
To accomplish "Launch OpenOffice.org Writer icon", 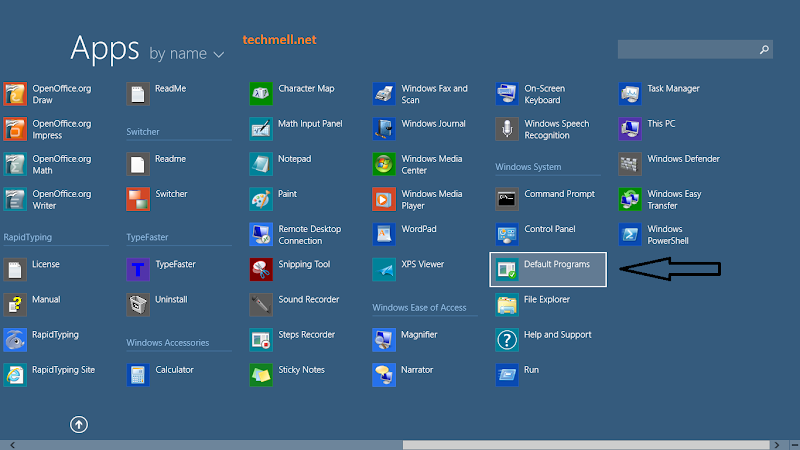I will (15, 199).
